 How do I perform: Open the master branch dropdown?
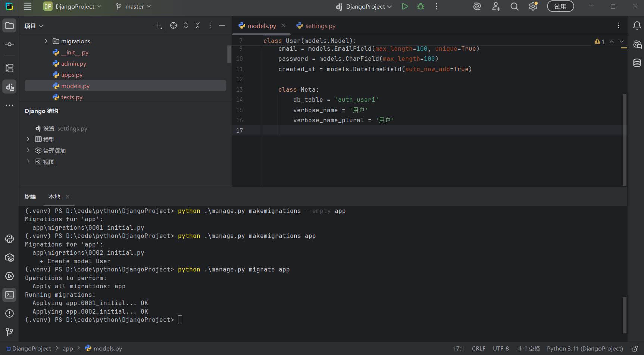tap(133, 6)
